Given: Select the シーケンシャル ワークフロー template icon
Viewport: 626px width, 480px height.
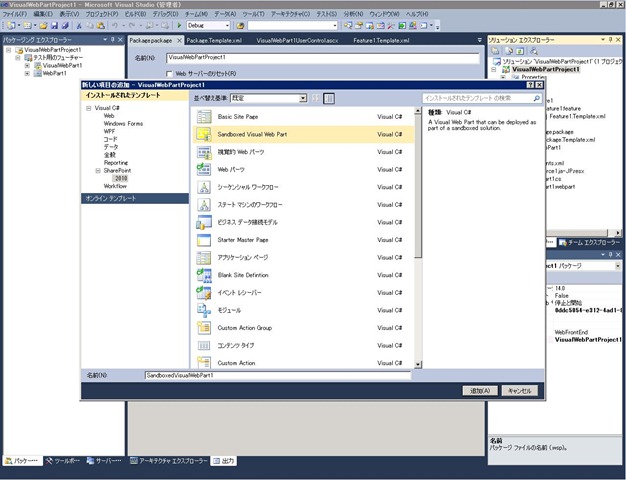Looking at the screenshot, I should (x=204, y=187).
